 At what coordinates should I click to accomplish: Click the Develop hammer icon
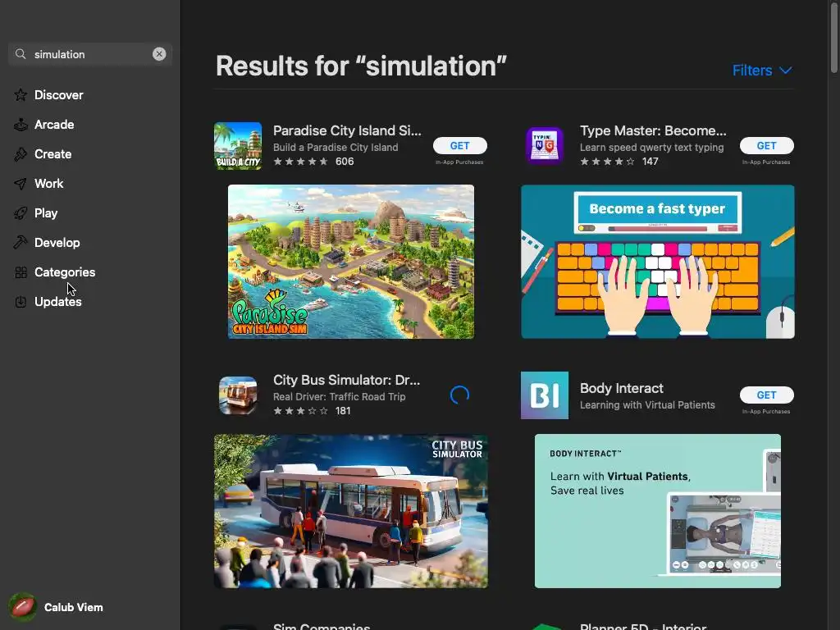(x=21, y=243)
